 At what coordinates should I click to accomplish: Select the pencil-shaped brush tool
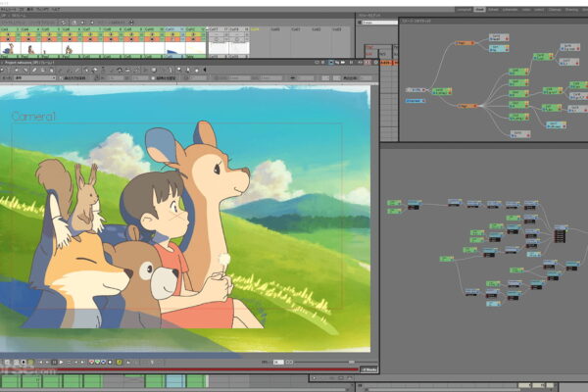[33, 70]
